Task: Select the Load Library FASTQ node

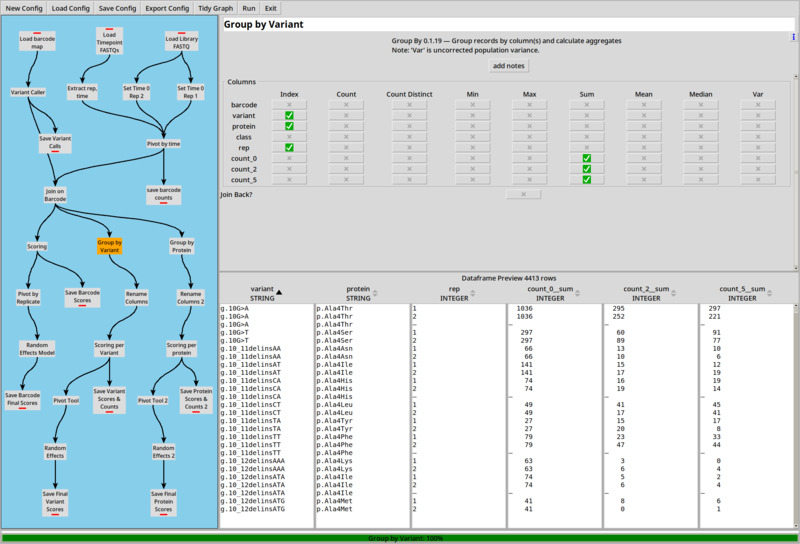Action: click(181, 42)
